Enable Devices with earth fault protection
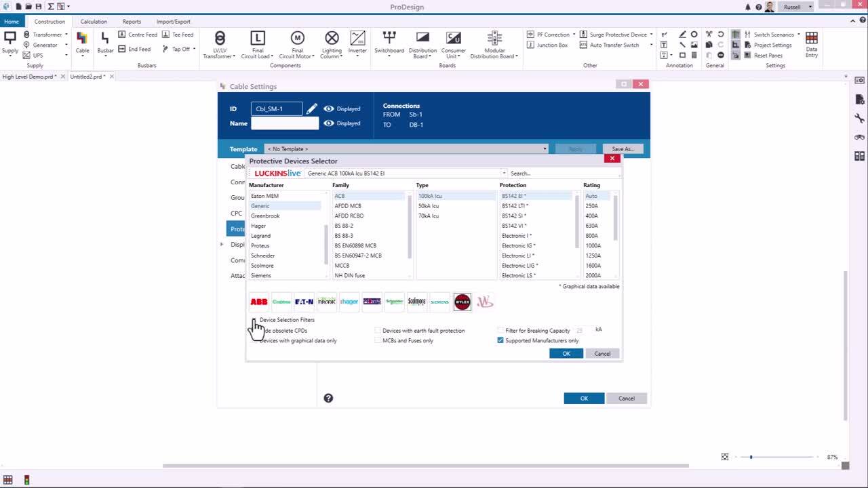 pyautogui.click(x=378, y=330)
